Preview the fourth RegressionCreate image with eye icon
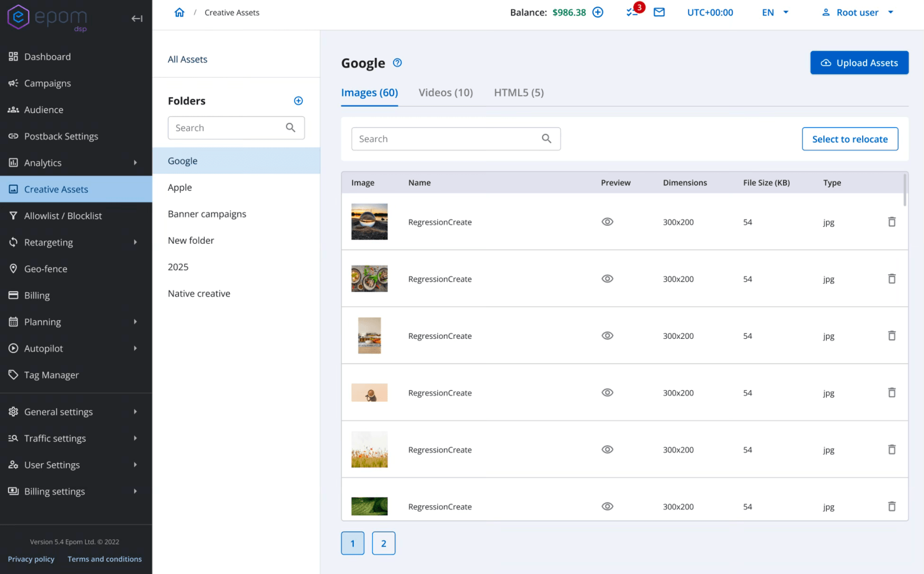 607,392
